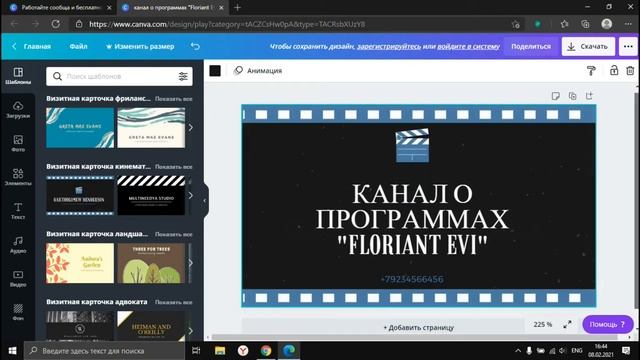Select the Three For Trees template

click(x=151, y=263)
